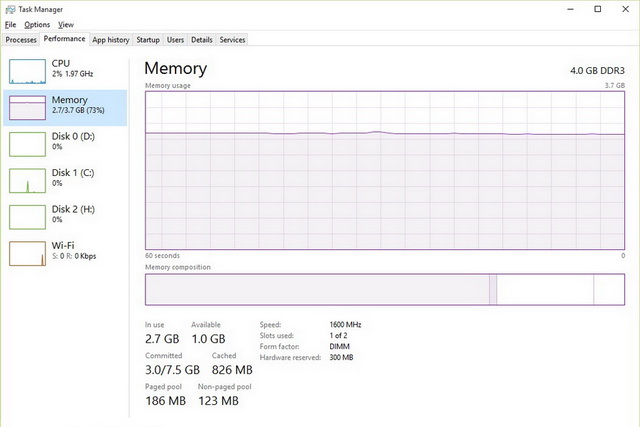This screenshot has height=427, width=640.
Task: Go to the Startup tab
Action: (148, 40)
